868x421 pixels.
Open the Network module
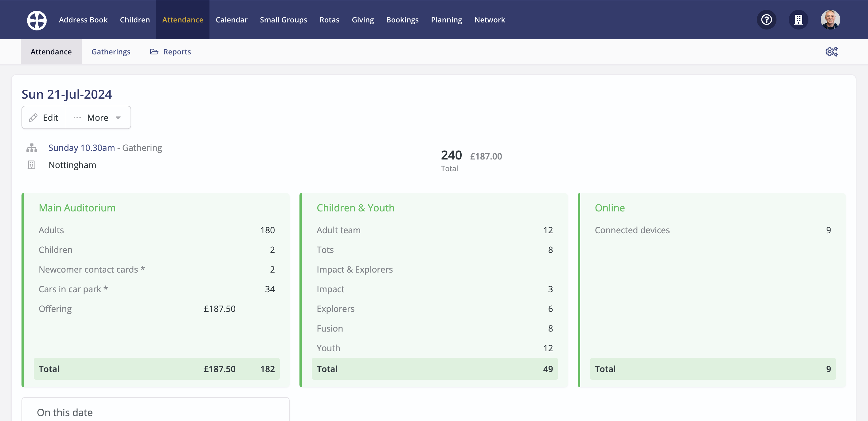490,20
